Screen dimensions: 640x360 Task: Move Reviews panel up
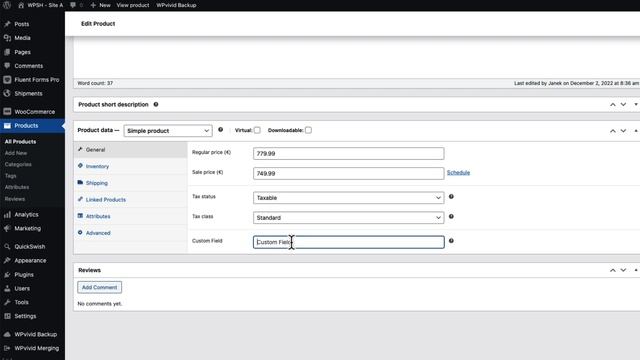[613, 270]
